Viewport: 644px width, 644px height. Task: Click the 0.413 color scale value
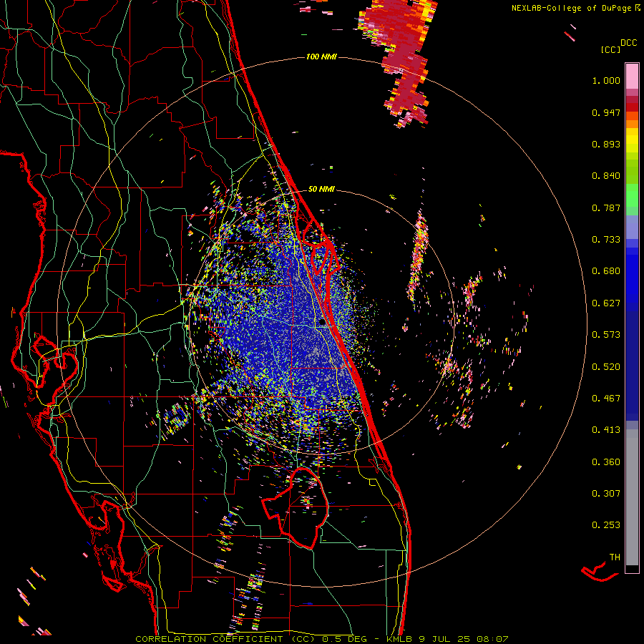tap(606, 430)
